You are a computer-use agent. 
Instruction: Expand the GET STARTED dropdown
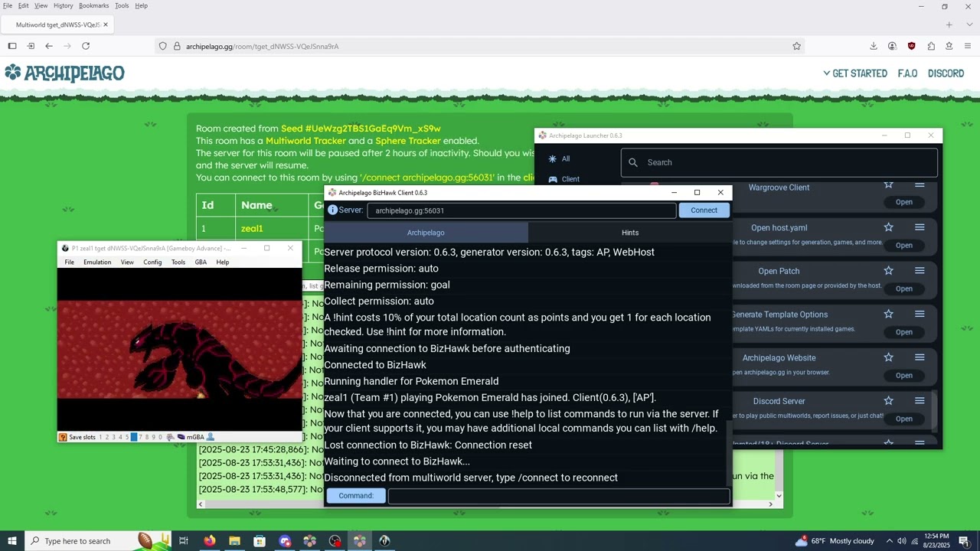pos(855,73)
